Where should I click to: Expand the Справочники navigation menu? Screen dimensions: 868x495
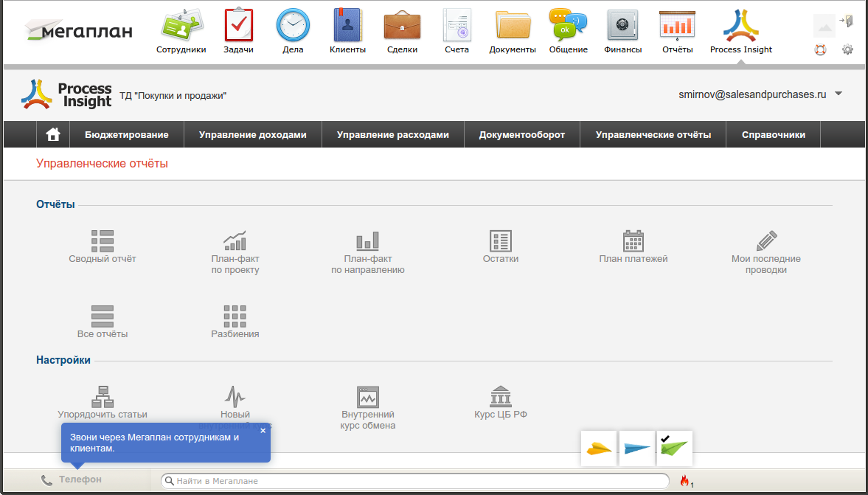coord(773,135)
